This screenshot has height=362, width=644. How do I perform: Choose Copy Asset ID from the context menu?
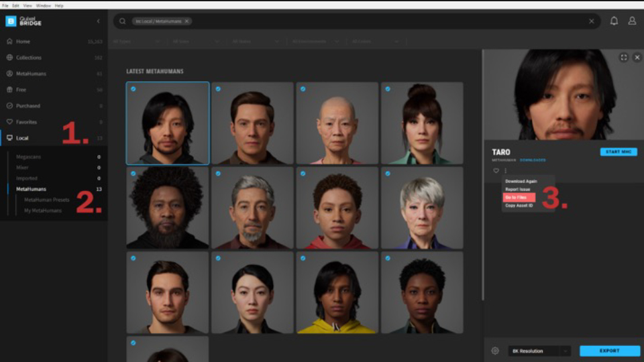click(519, 206)
